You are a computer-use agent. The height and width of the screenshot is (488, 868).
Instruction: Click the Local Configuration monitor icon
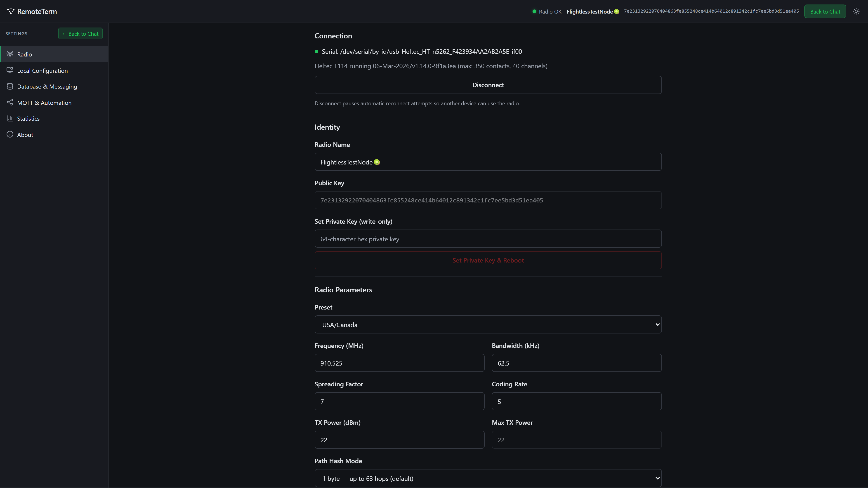tap(10, 70)
